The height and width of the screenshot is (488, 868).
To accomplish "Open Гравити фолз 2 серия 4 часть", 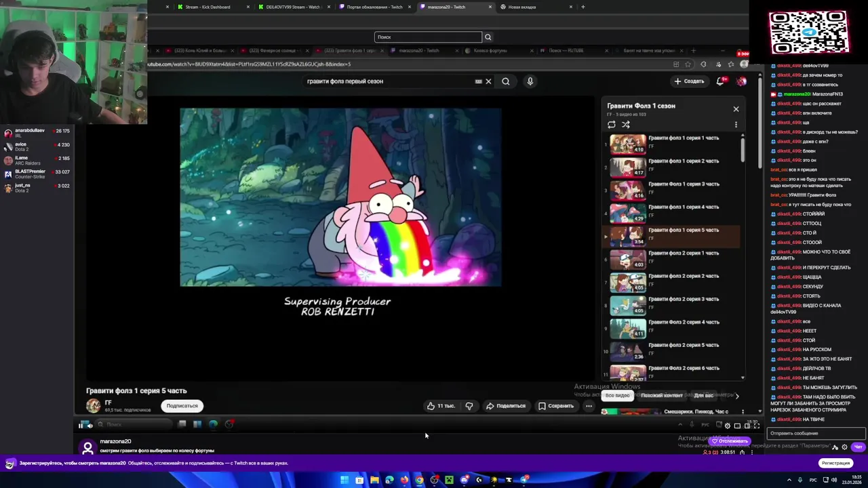I will click(x=671, y=329).
